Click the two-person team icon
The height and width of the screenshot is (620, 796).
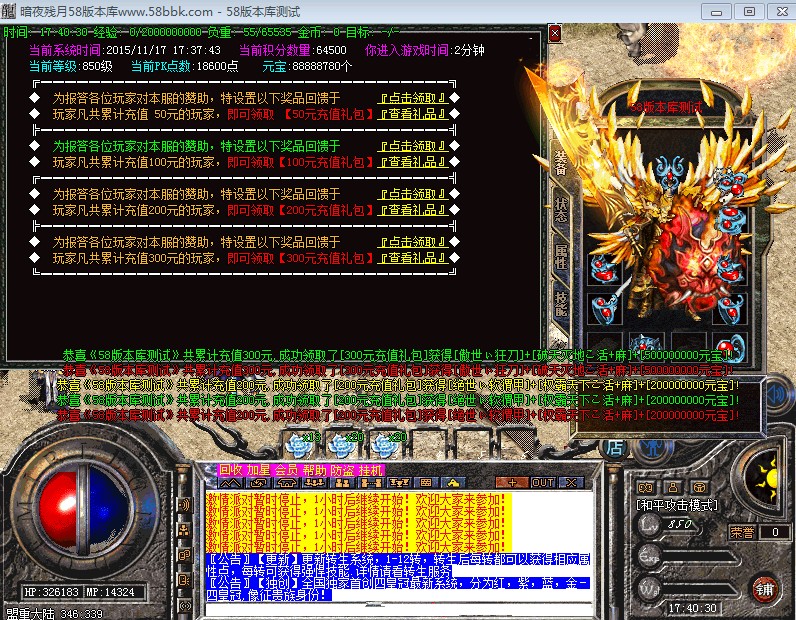pyautogui.click(x=343, y=483)
